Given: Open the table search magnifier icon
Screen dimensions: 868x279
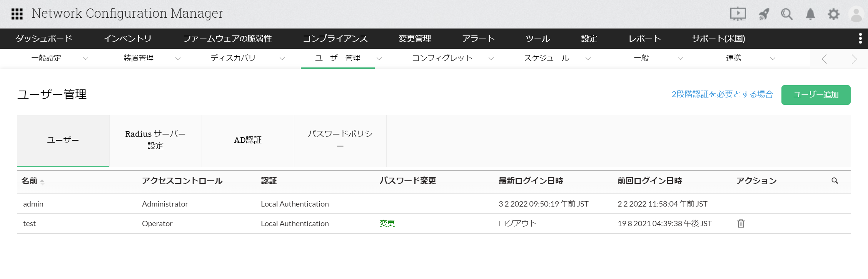Looking at the screenshot, I should point(835,181).
